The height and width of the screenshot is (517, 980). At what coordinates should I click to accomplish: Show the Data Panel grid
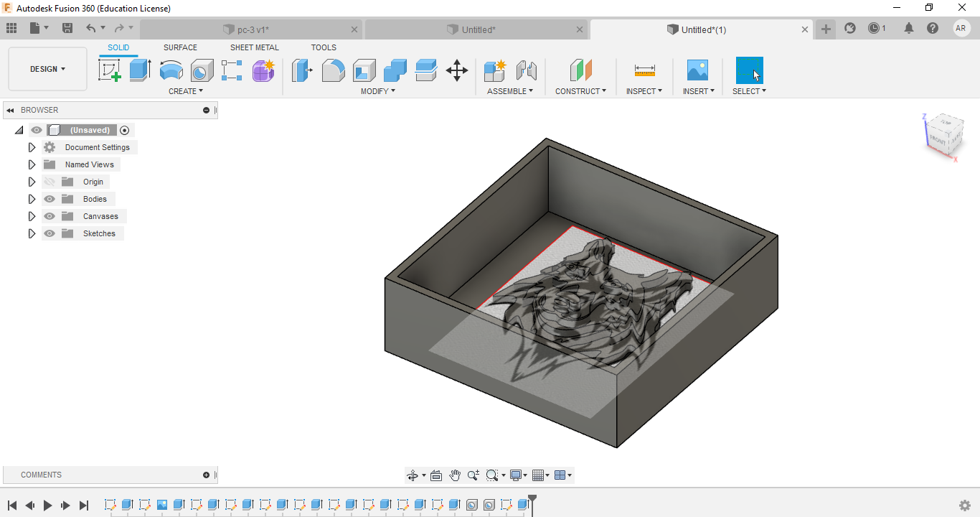[11, 28]
